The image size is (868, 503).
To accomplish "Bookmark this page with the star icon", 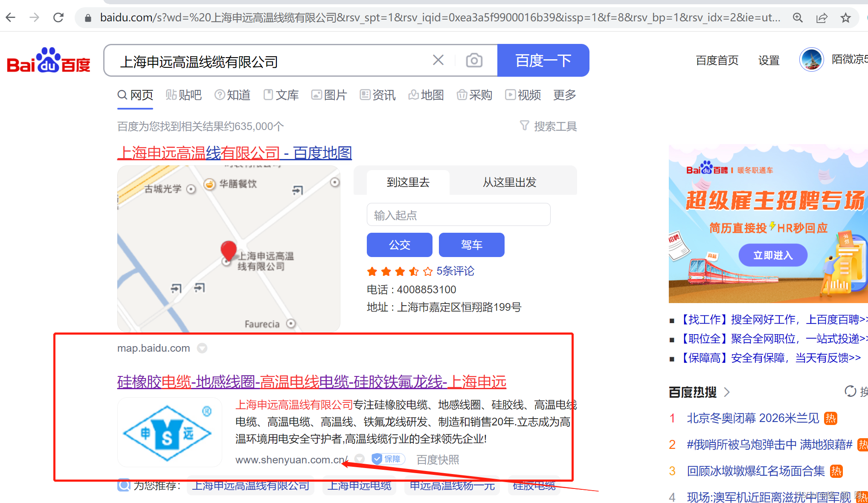I will pyautogui.click(x=845, y=17).
